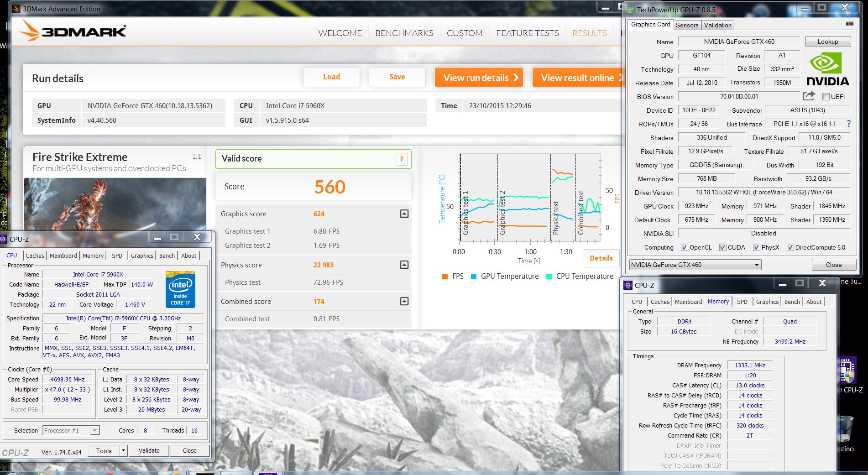
Task: Click the GPU-Z screenshot camera icon
Action: click(x=849, y=23)
